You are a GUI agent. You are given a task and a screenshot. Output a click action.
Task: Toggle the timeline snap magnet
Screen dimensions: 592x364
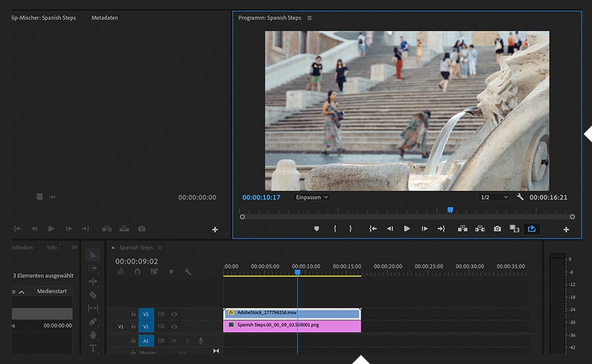coord(137,271)
